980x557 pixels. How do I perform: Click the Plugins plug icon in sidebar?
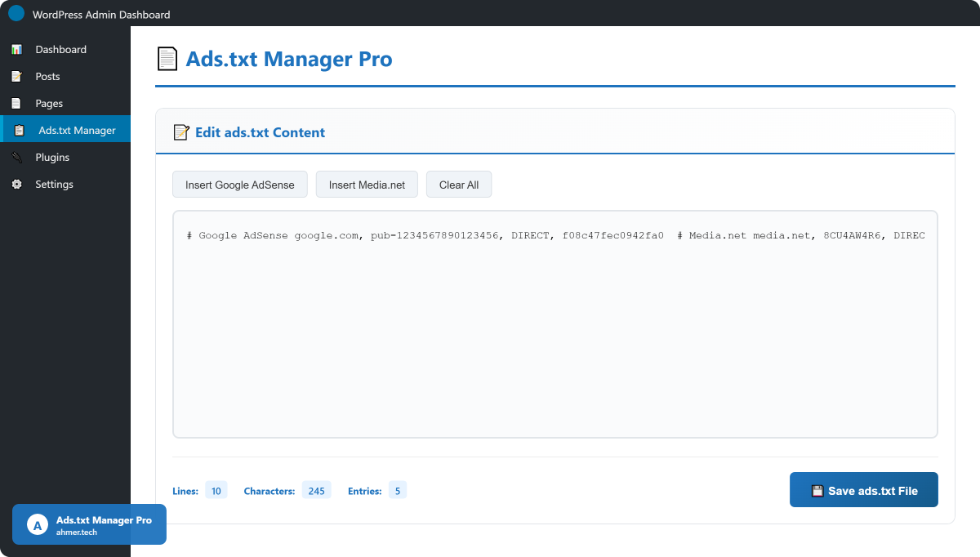(16, 158)
